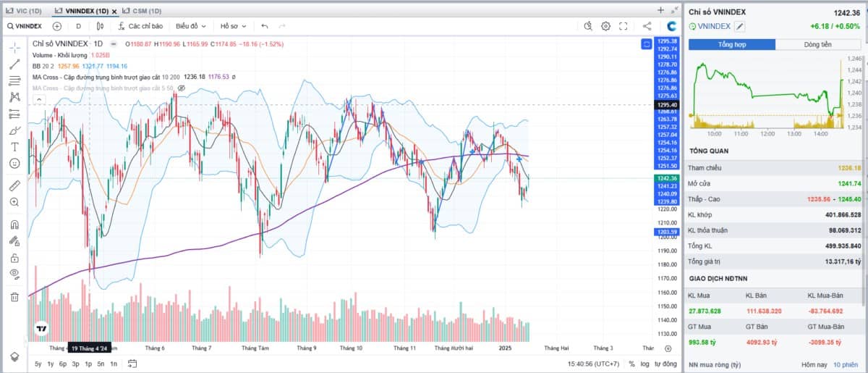This screenshot has width=868, height=373.
Task: Toggle stay-in-drawing-mode pencil lock
Action: tap(14, 241)
